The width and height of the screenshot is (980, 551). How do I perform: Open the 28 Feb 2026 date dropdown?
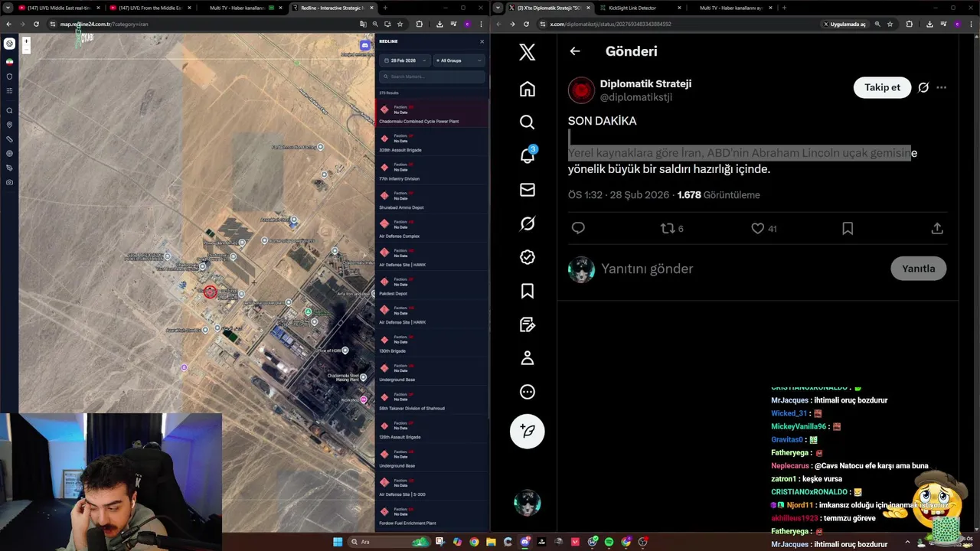(404, 60)
